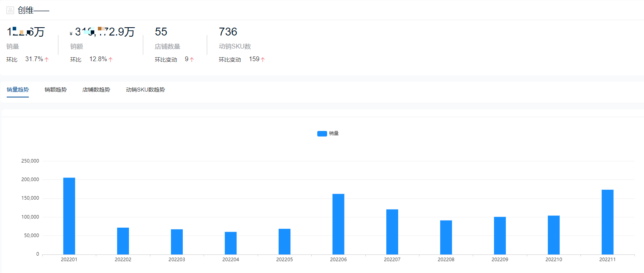The height and width of the screenshot is (273, 644).
Task: Click the 动销SKU数 value 736
Action: [x=228, y=32]
